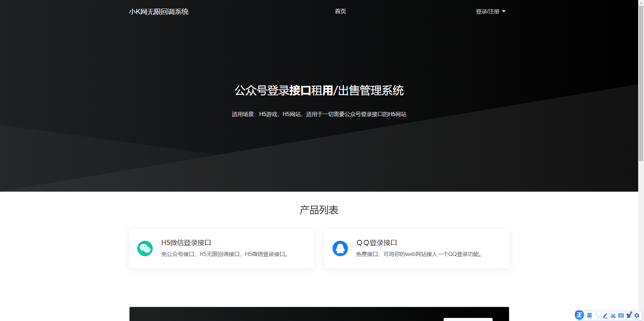
Task: Launch the screenshot scissors tool in input toolbar
Action: point(613,316)
